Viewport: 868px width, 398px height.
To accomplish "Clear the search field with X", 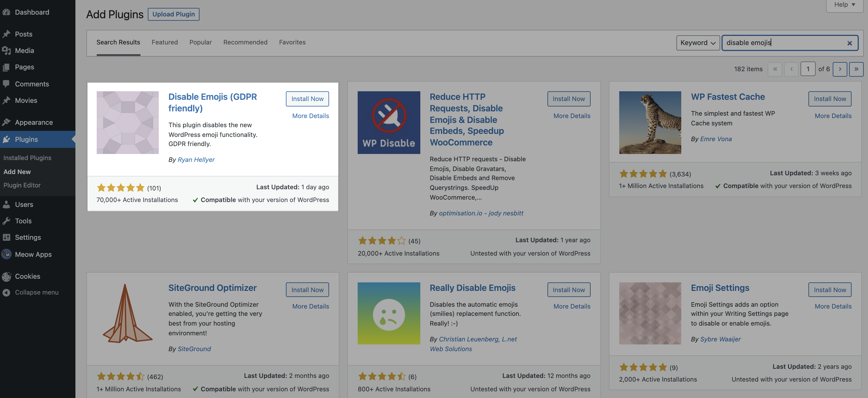I will tap(849, 43).
